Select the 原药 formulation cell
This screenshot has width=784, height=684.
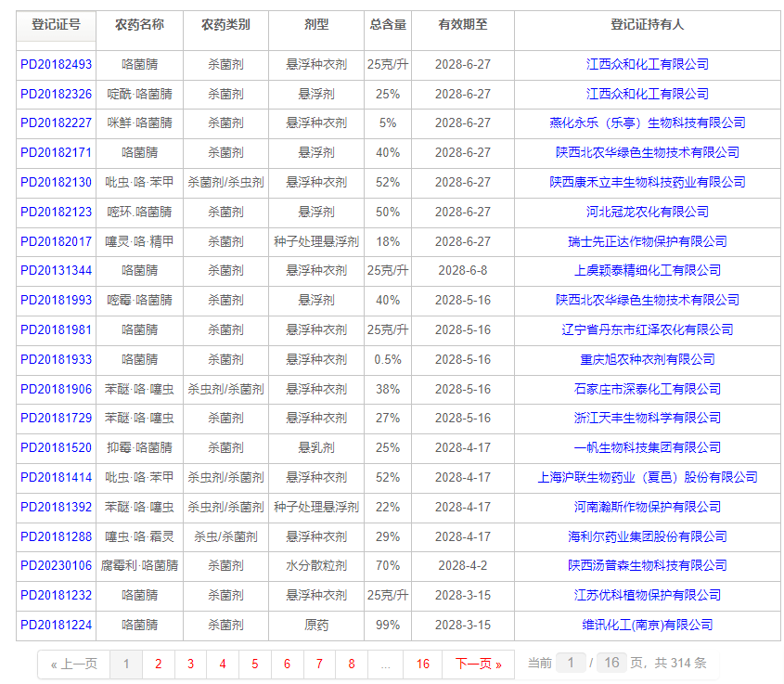(x=316, y=625)
